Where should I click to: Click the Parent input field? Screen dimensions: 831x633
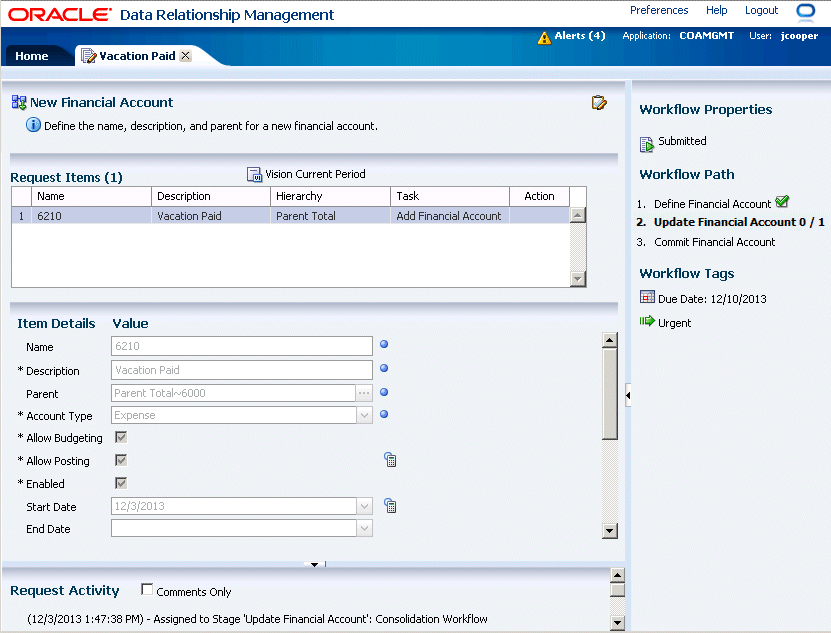233,393
